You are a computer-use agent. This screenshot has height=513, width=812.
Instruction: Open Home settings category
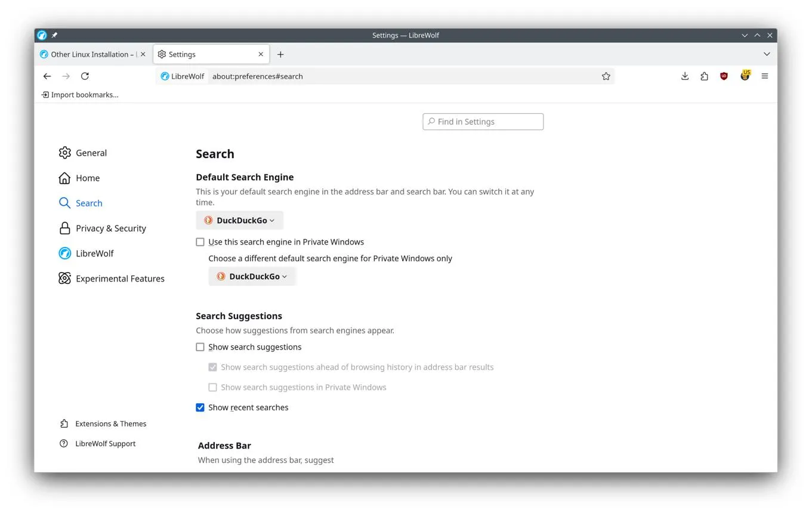(79, 178)
